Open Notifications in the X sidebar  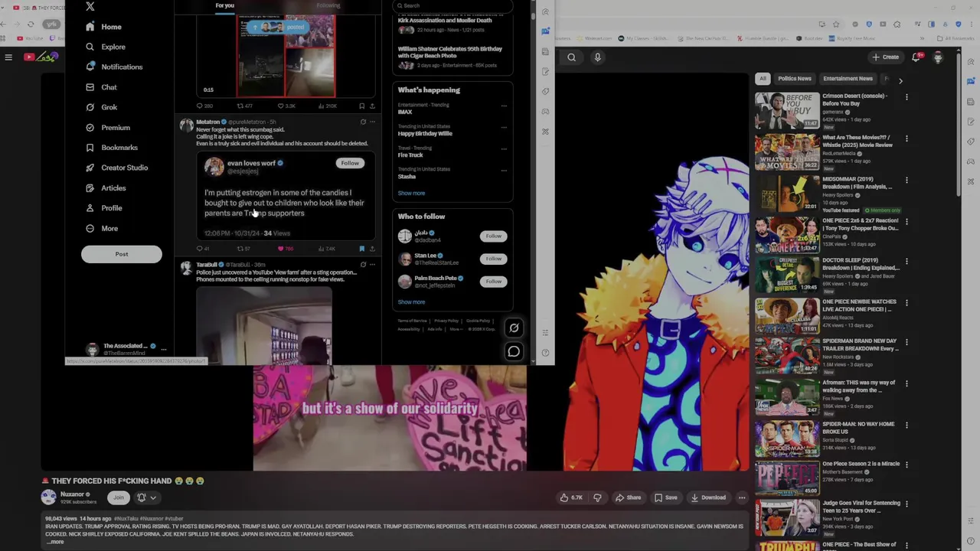[114, 67]
